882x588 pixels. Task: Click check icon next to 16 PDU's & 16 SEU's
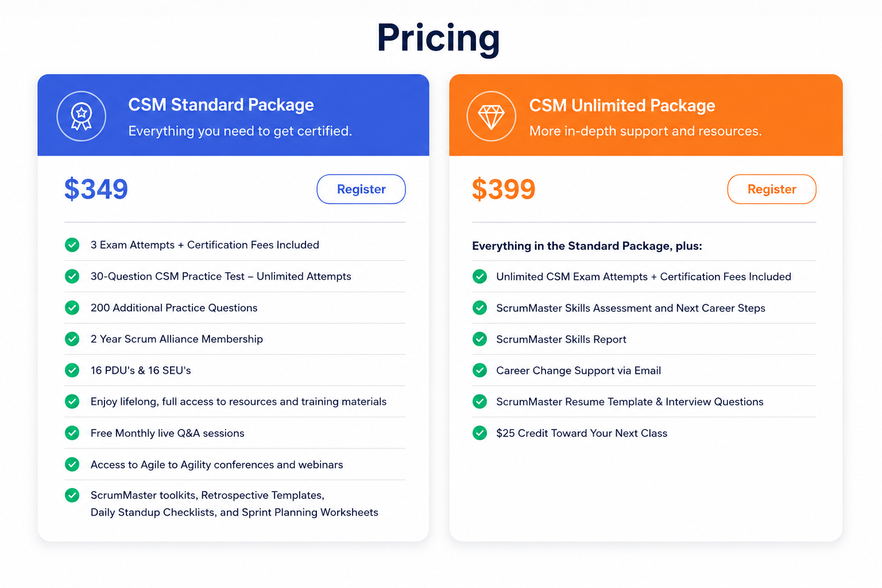72,370
